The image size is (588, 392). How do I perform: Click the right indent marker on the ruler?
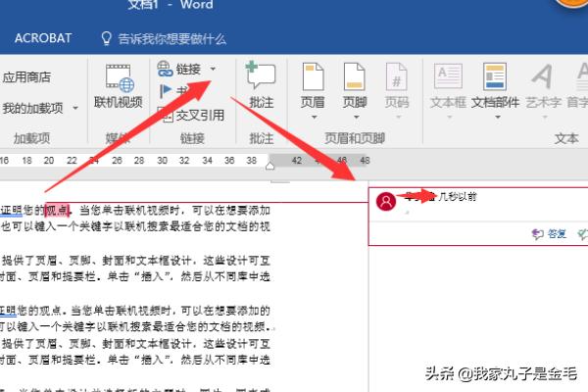pos(270,165)
